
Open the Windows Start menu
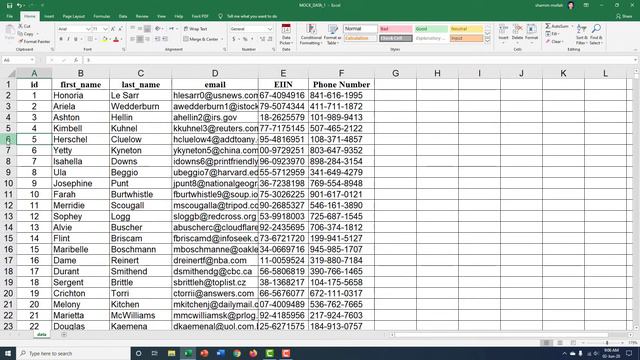coord(8,353)
